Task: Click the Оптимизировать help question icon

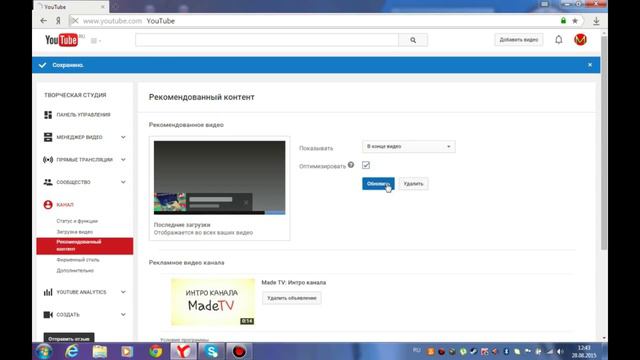Action: pos(351,165)
